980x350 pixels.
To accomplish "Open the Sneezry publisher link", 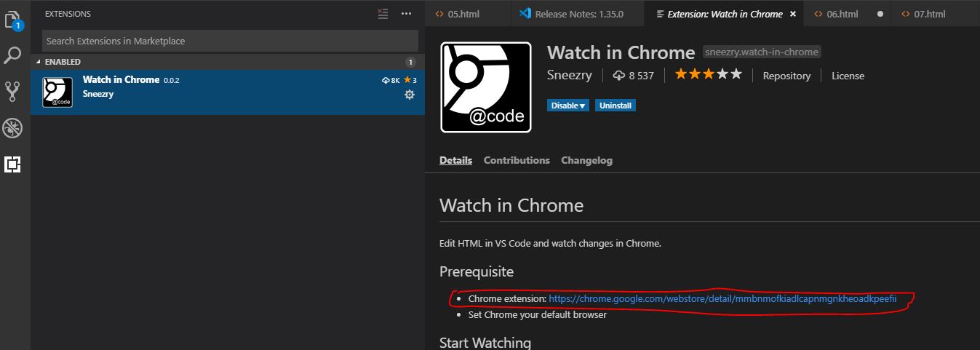I will click(570, 75).
